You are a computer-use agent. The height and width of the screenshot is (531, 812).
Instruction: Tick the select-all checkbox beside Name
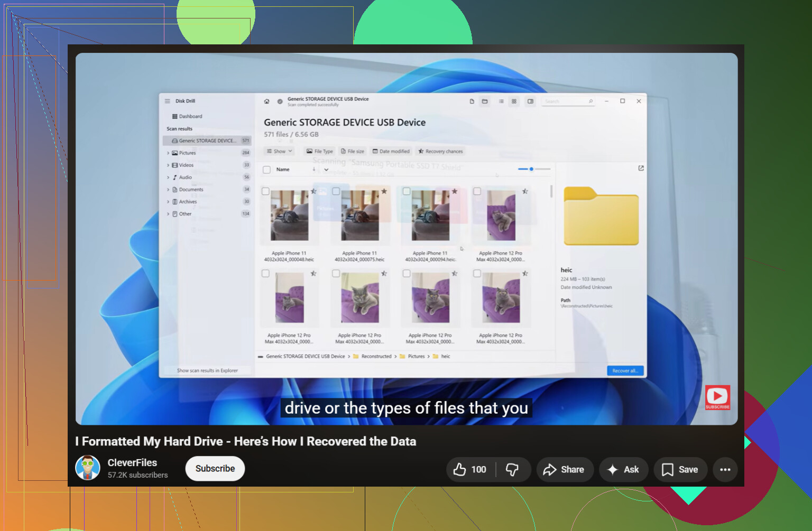[x=267, y=170]
